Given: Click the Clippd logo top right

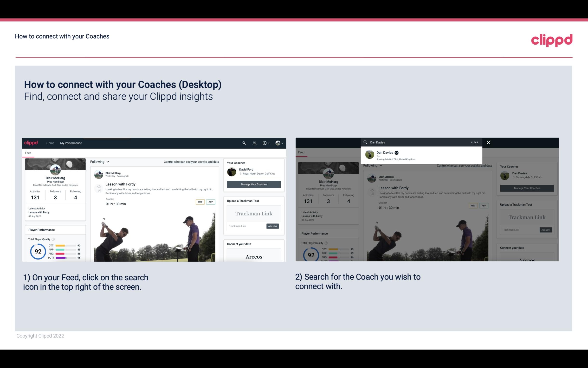Looking at the screenshot, I should click(552, 40).
